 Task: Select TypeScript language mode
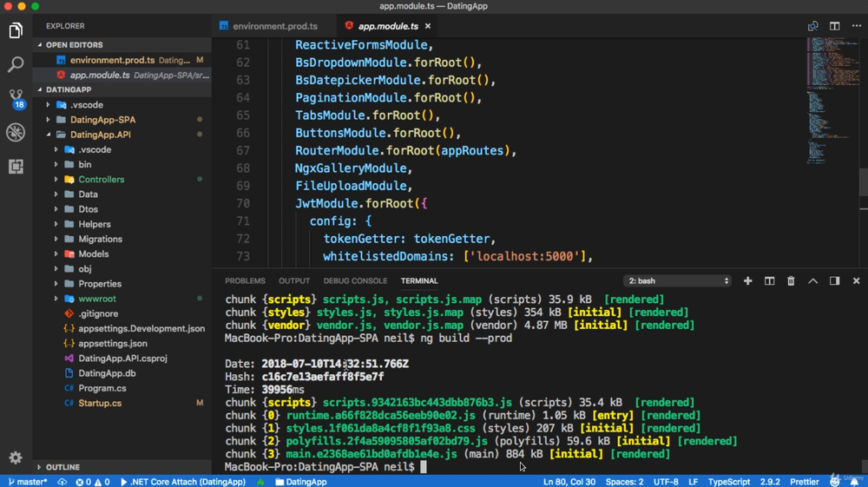[729, 482]
